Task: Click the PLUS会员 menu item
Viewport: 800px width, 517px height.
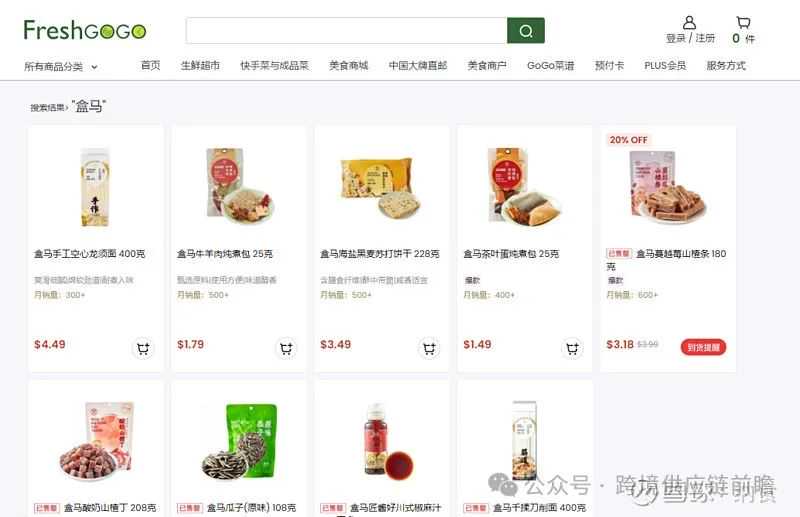Action: (x=665, y=65)
